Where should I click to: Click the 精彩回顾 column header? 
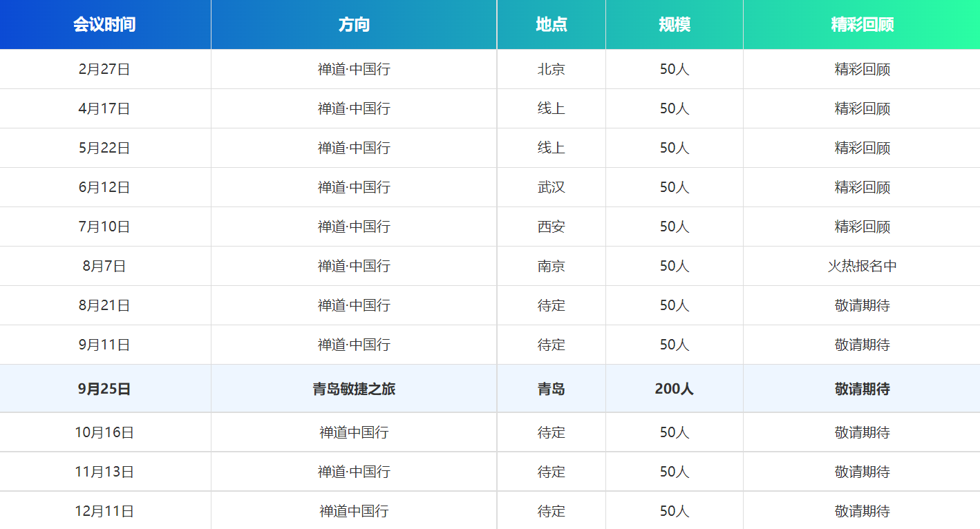pyautogui.click(x=862, y=25)
